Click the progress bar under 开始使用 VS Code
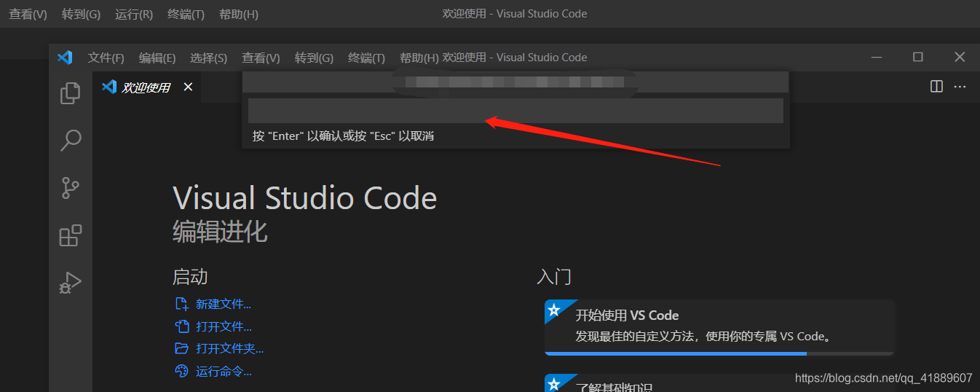The width and height of the screenshot is (980, 392). click(719, 353)
